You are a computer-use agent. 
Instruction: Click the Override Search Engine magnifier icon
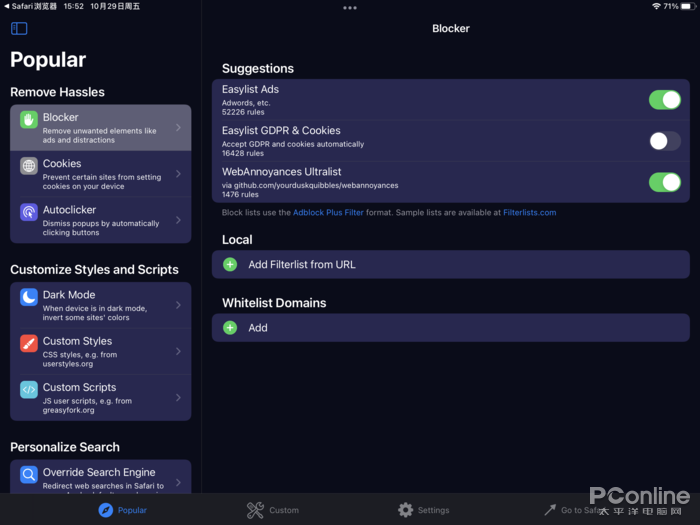click(x=29, y=475)
